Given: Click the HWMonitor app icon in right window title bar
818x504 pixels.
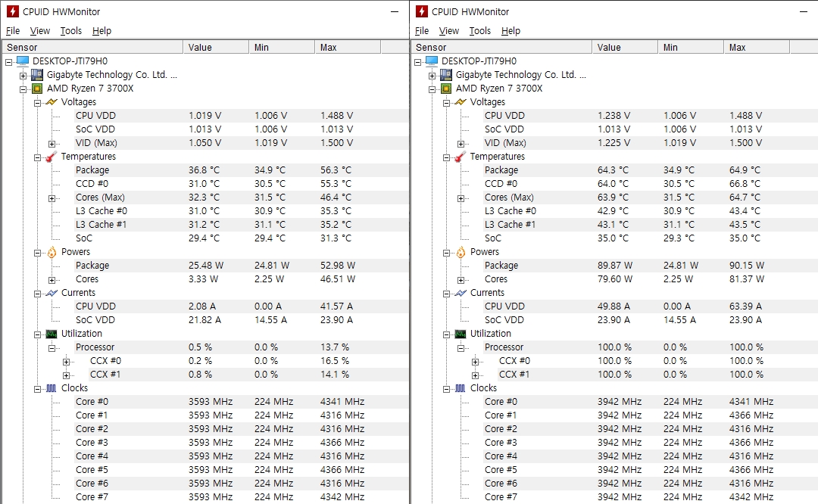Looking at the screenshot, I should 422,11.
